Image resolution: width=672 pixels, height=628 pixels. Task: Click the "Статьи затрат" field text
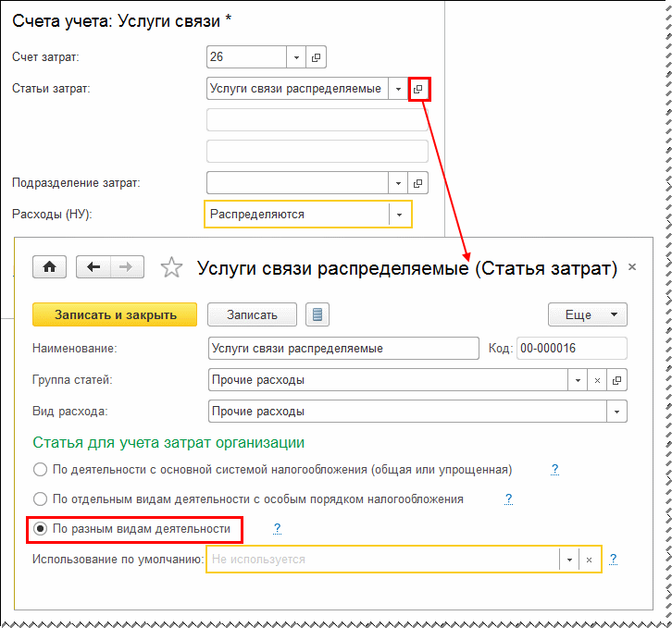click(297, 89)
